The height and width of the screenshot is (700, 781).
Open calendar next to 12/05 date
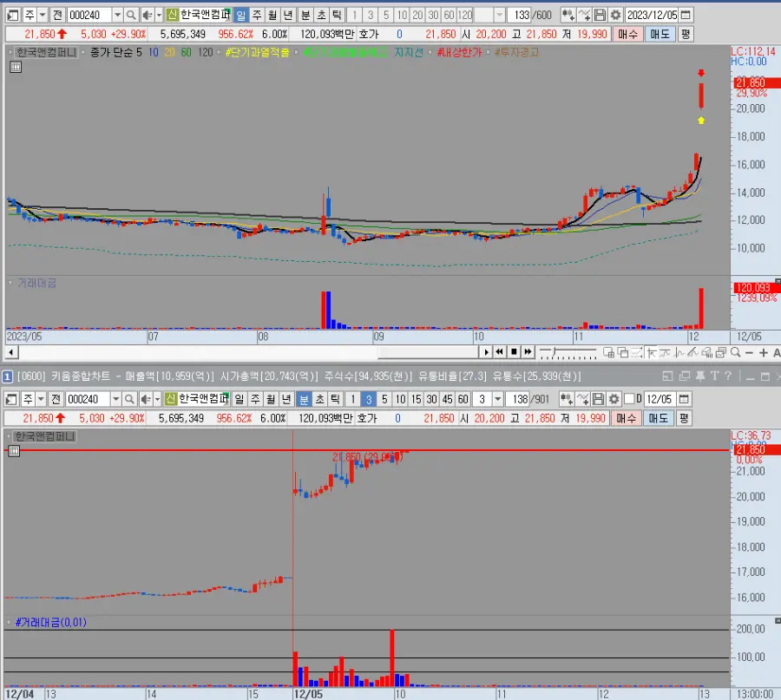click(684, 399)
